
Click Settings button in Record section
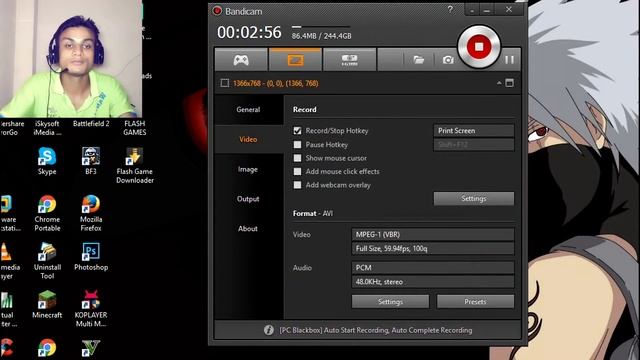tap(473, 198)
